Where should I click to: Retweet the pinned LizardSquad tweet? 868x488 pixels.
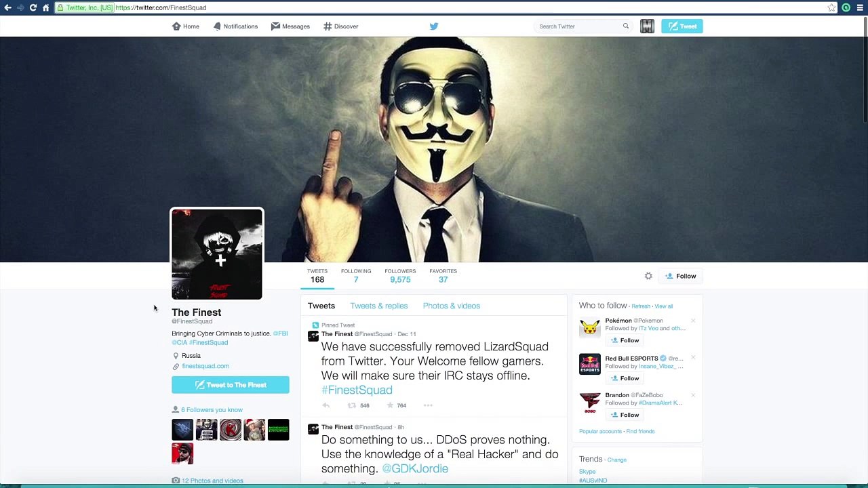point(352,405)
